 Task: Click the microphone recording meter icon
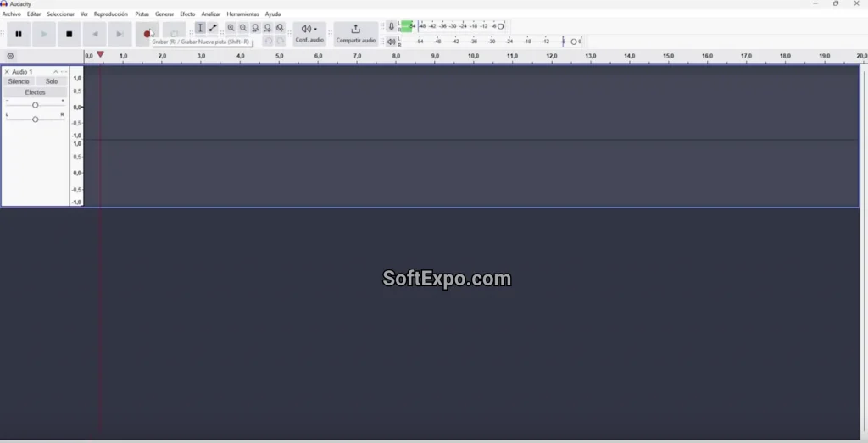[392, 26]
